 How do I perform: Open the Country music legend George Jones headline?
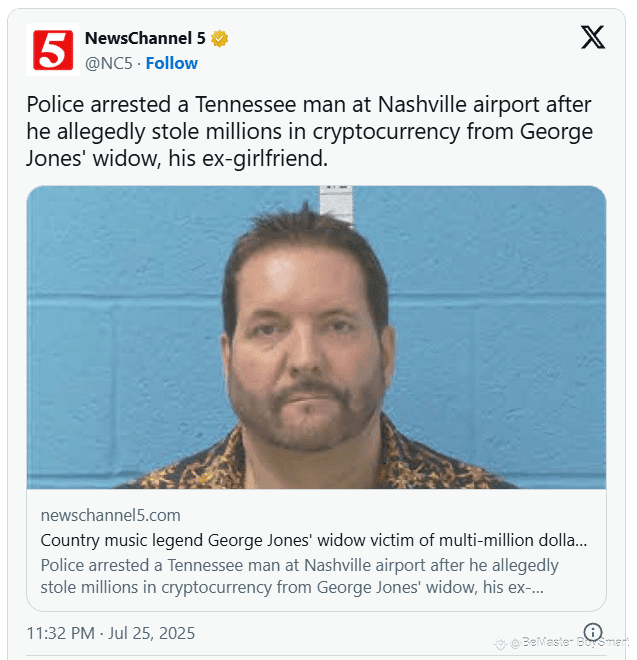pyautogui.click(x=313, y=540)
